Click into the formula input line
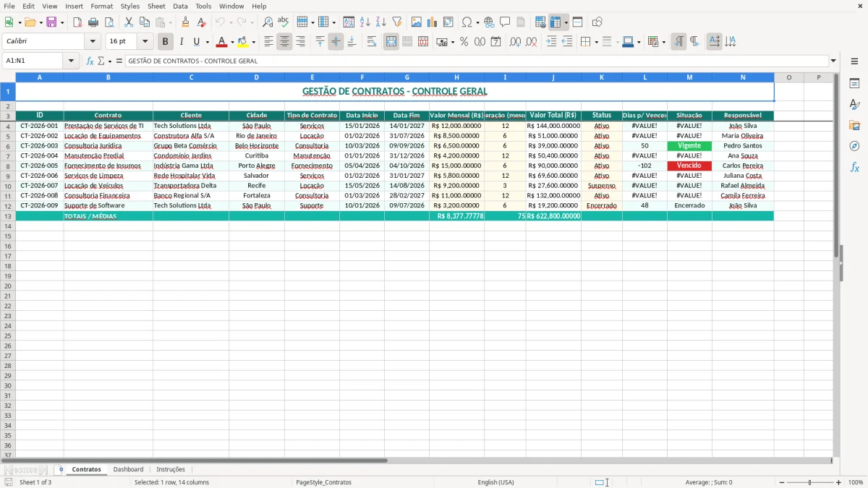Image resolution: width=868 pixels, height=488 pixels. tap(477, 61)
